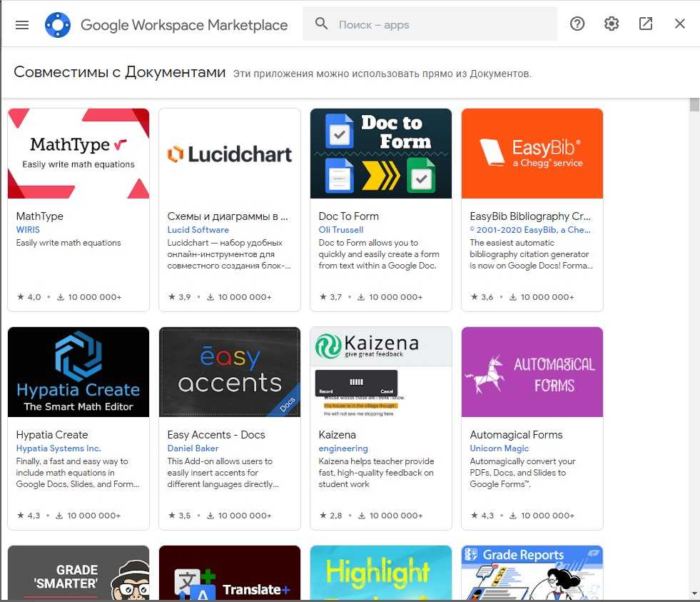Click the Automagical Forms unicorn banner

coord(532,372)
